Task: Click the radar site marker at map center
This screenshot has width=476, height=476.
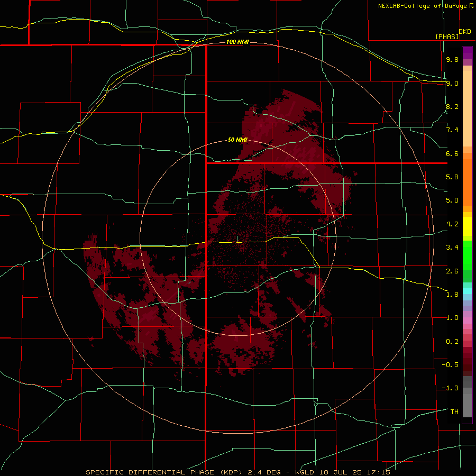Action: click(237, 239)
